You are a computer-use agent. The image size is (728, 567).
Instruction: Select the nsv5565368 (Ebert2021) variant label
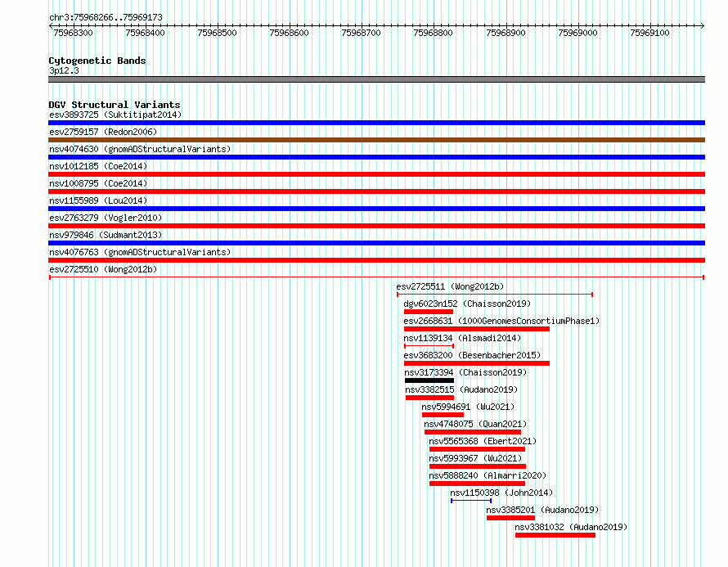click(483, 441)
